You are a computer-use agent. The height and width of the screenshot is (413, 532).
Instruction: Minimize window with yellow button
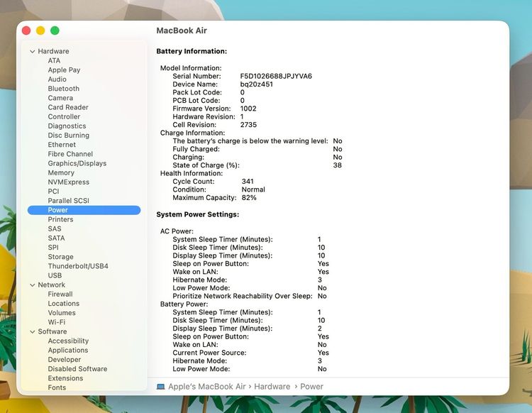click(x=40, y=31)
